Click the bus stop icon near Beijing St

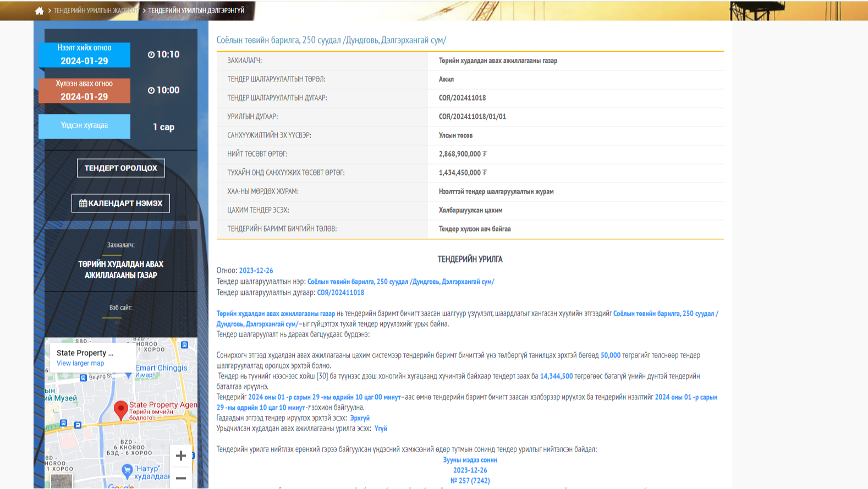83,377
